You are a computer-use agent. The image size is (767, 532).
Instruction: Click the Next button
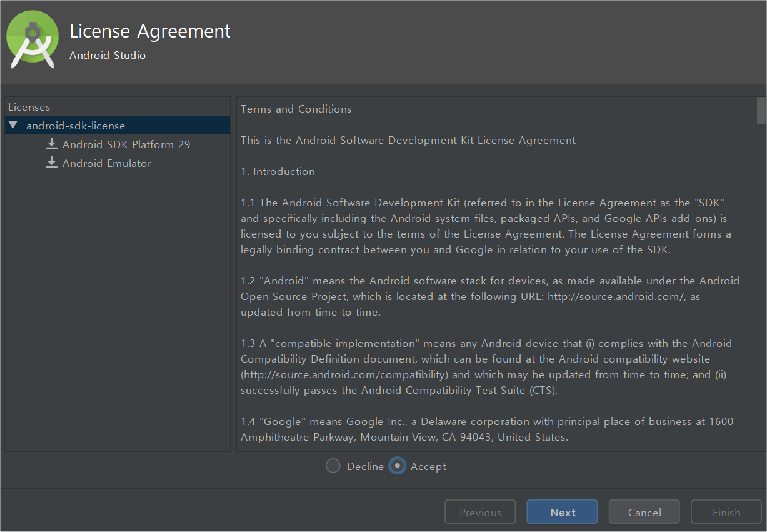tap(562, 512)
